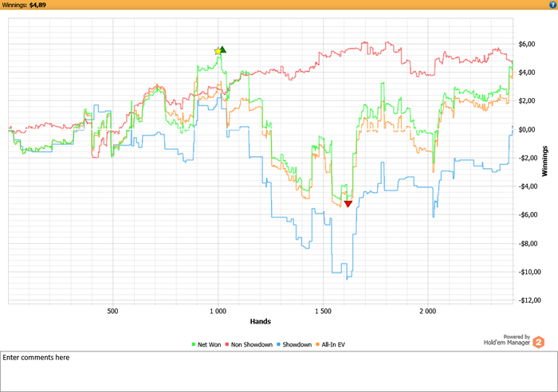Click the Hold'em Manager 2 logo
The width and height of the screenshot is (558, 392).
tap(538, 342)
